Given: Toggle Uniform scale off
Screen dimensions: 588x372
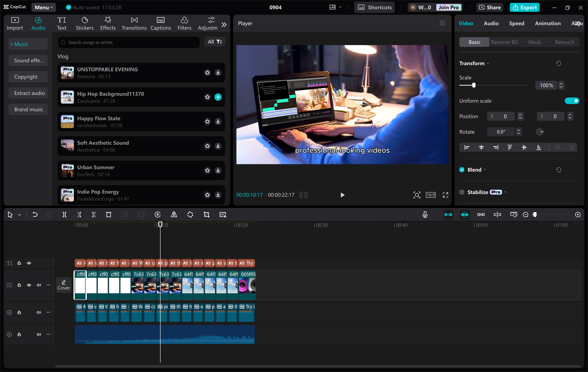Looking at the screenshot, I should point(572,101).
